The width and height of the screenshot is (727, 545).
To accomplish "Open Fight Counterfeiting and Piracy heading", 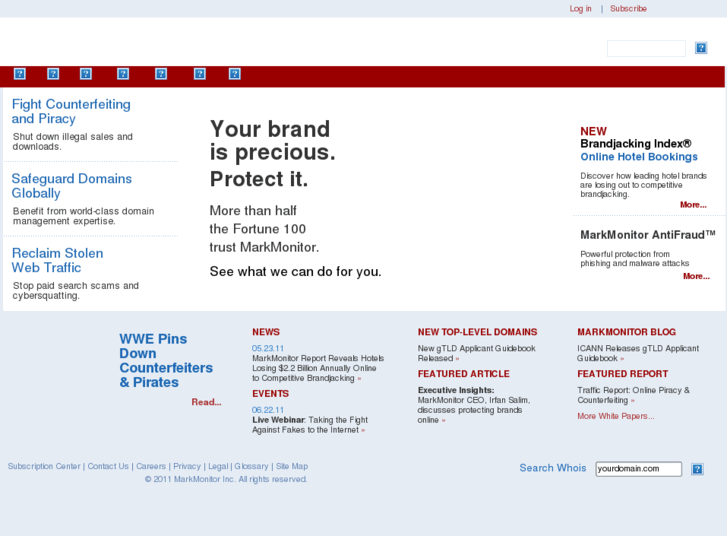I will (71, 111).
